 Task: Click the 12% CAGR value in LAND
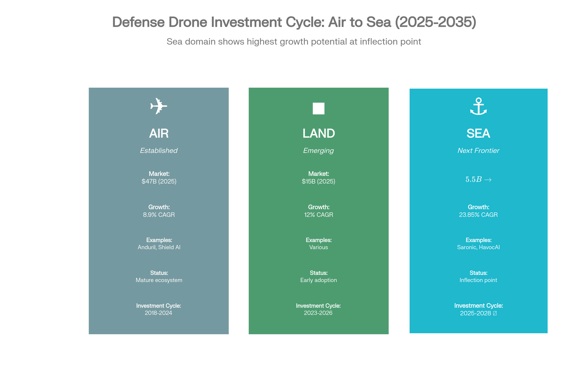pyautogui.click(x=318, y=215)
